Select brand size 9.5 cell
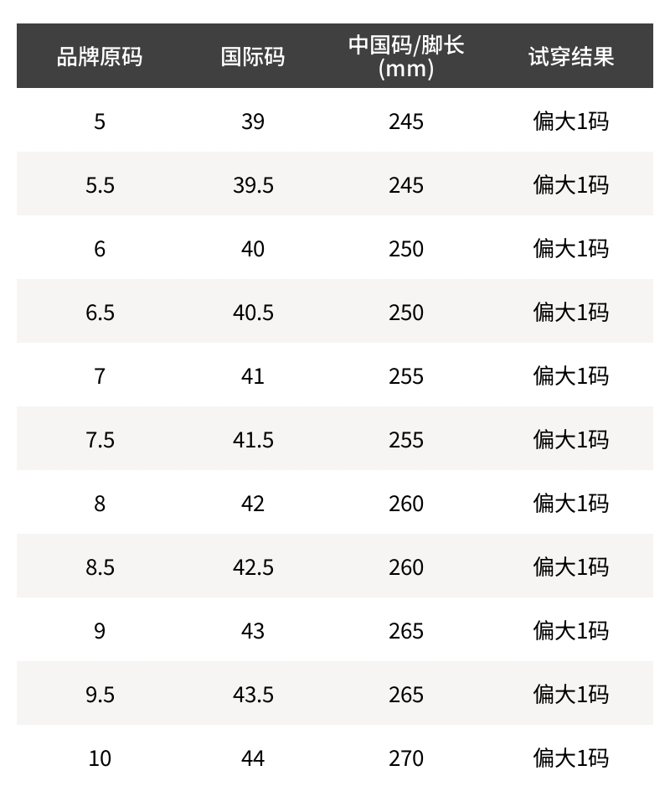The image size is (670, 812). tap(100, 695)
